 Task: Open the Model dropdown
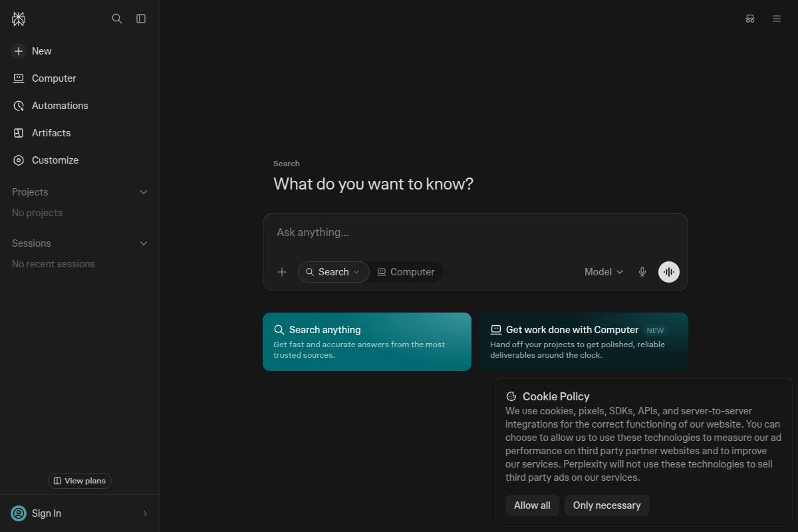tap(604, 272)
